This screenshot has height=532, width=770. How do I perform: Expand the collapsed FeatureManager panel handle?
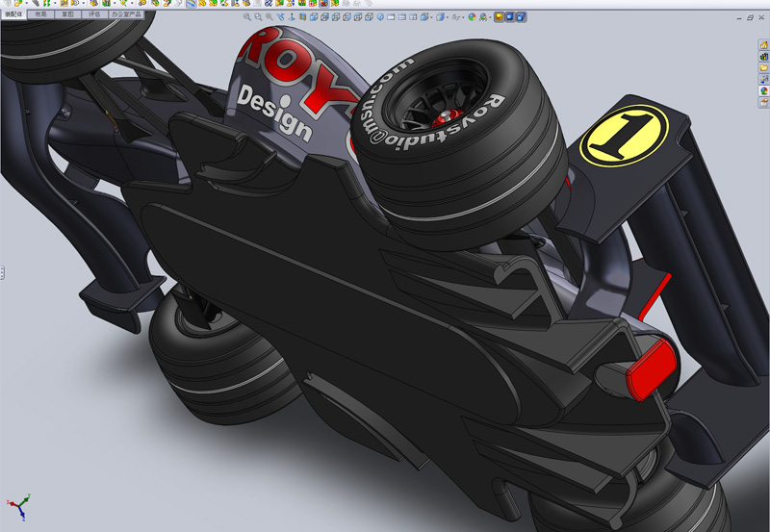[x=3, y=272]
